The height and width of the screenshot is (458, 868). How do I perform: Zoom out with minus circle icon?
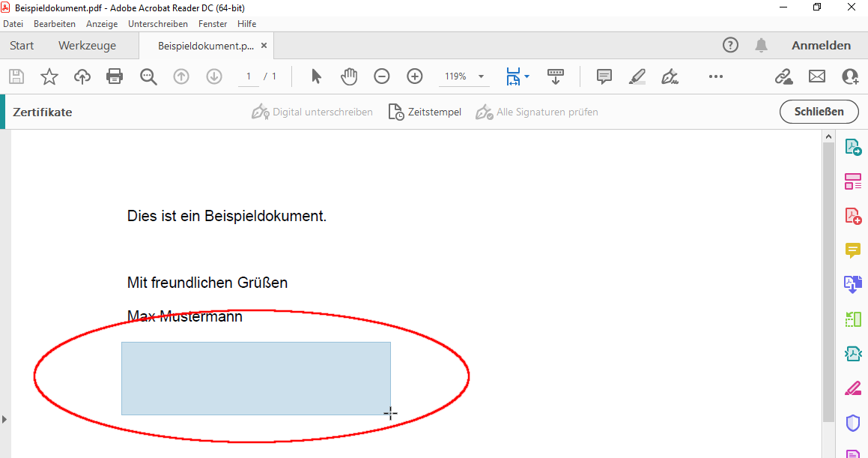coord(381,76)
